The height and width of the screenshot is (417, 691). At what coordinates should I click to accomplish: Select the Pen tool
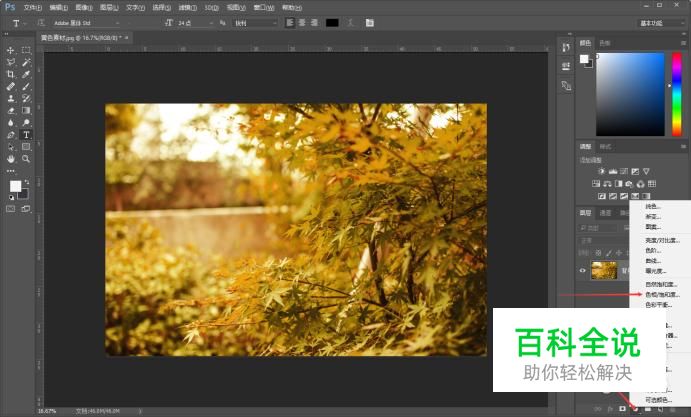coord(11,135)
